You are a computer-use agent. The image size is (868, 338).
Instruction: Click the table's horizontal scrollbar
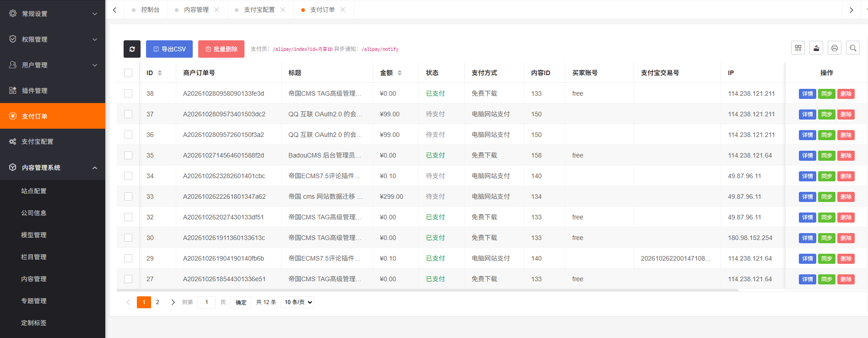click(x=428, y=290)
